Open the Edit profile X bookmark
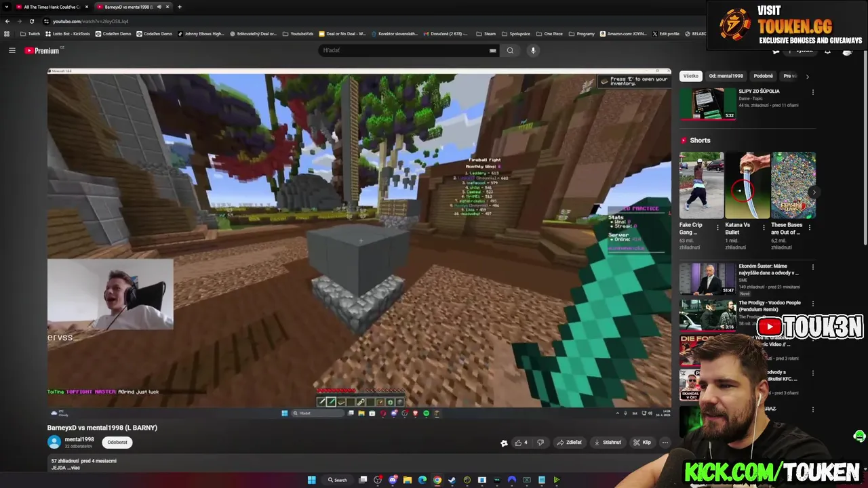868x488 pixels. point(666,33)
